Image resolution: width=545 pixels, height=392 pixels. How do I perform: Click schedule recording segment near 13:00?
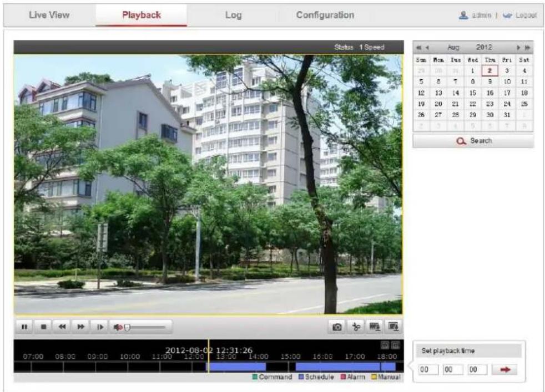point(236,366)
